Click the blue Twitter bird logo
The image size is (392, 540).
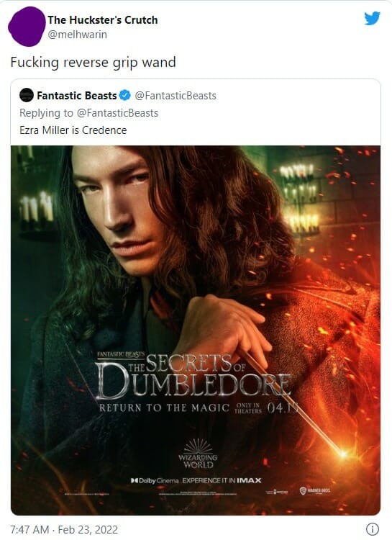(372, 18)
